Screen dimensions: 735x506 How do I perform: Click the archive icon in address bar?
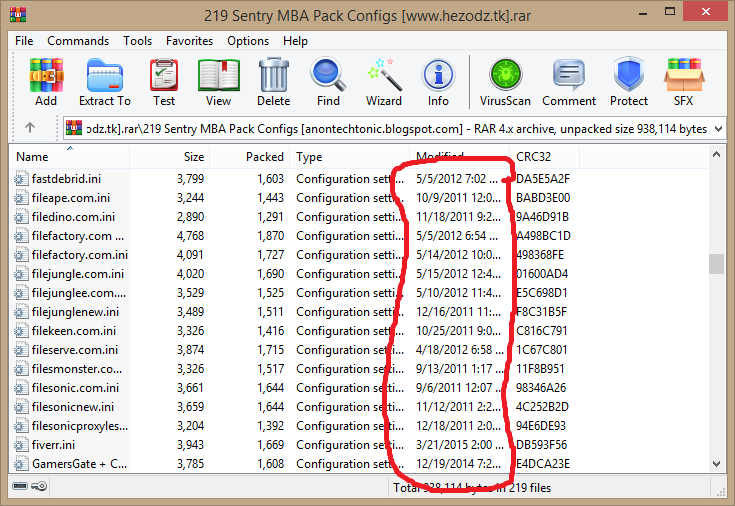click(74, 128)
